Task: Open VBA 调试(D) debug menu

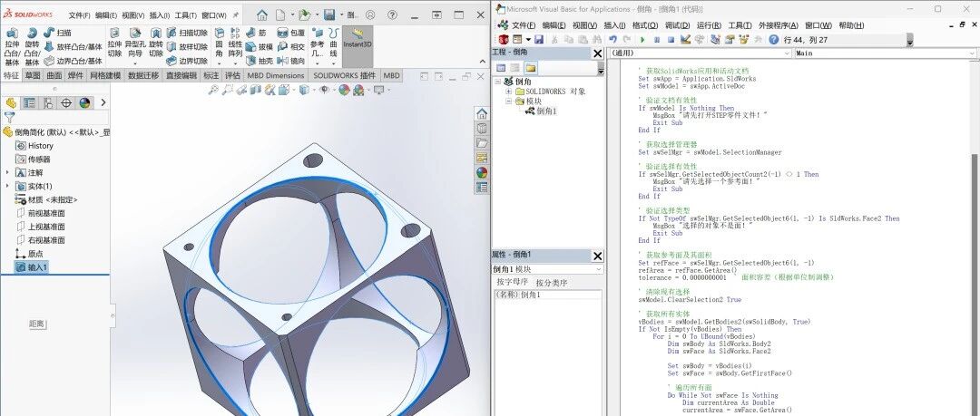Action: click(677, 25)
